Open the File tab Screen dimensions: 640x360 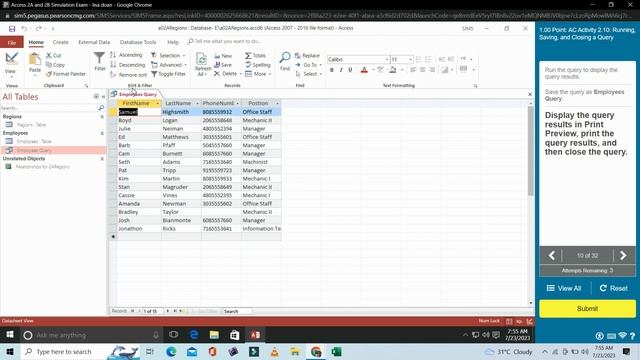(11, 42)
